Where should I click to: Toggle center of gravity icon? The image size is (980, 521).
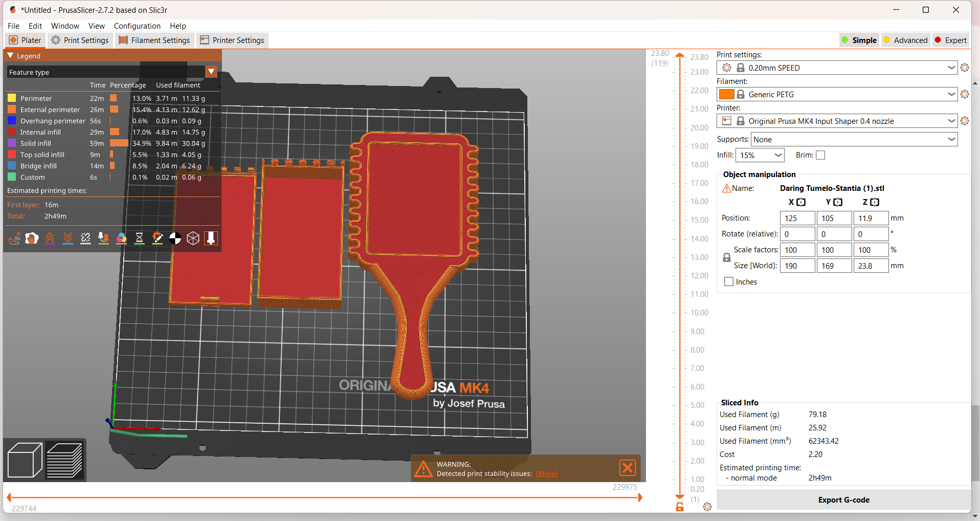click(x=175, y=238)
